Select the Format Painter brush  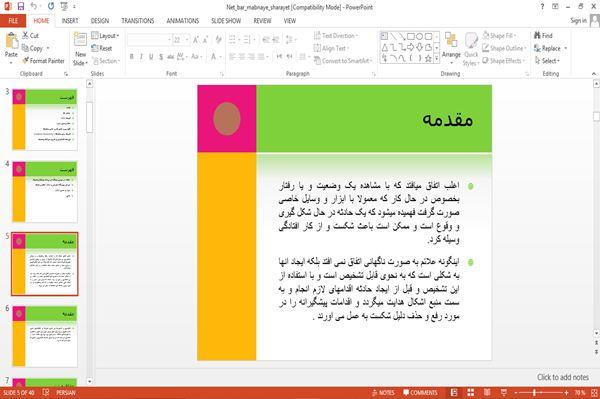pos(26,61)
